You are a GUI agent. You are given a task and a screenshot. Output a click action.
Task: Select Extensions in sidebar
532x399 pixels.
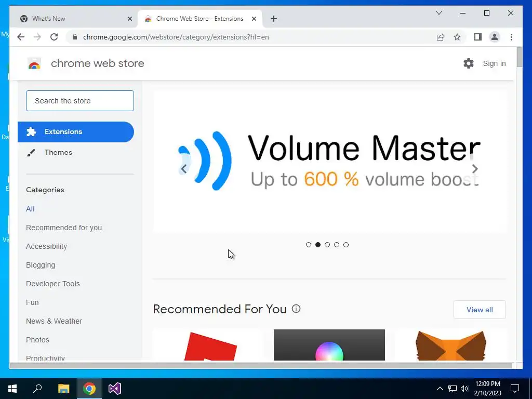(76, 131)
